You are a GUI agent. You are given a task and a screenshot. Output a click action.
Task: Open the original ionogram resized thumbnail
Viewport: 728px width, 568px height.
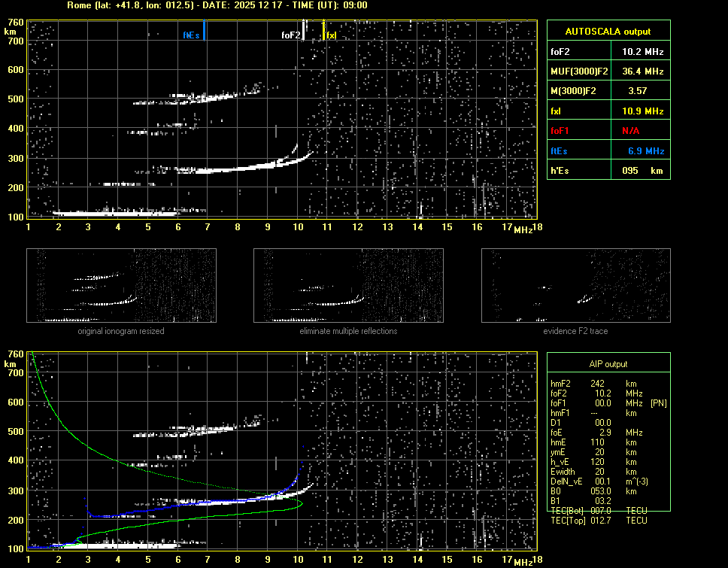click(121, 285)
